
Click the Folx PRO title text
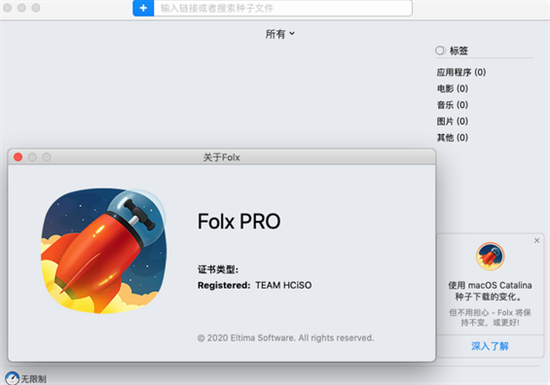point(239,221)
